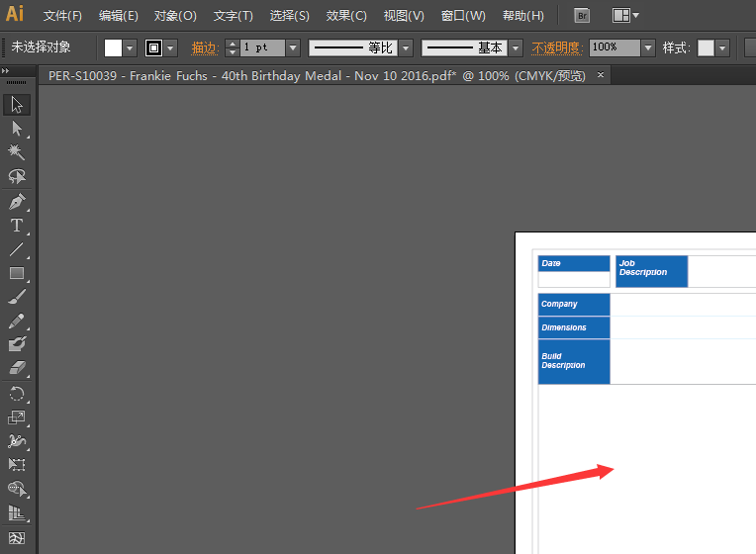The image size is (756, 554).
Task: Select the Paintbrush tool
Action: (x=17, y=297)
